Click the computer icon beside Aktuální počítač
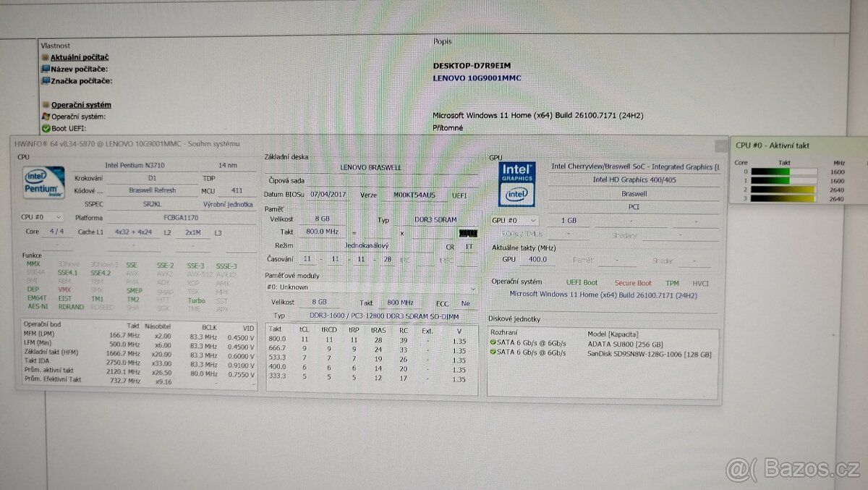 click(x=46, y=57)
